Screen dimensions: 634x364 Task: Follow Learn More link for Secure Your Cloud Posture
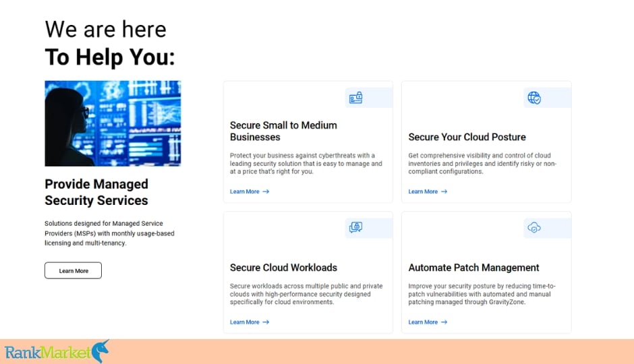(x=423, y=191)
